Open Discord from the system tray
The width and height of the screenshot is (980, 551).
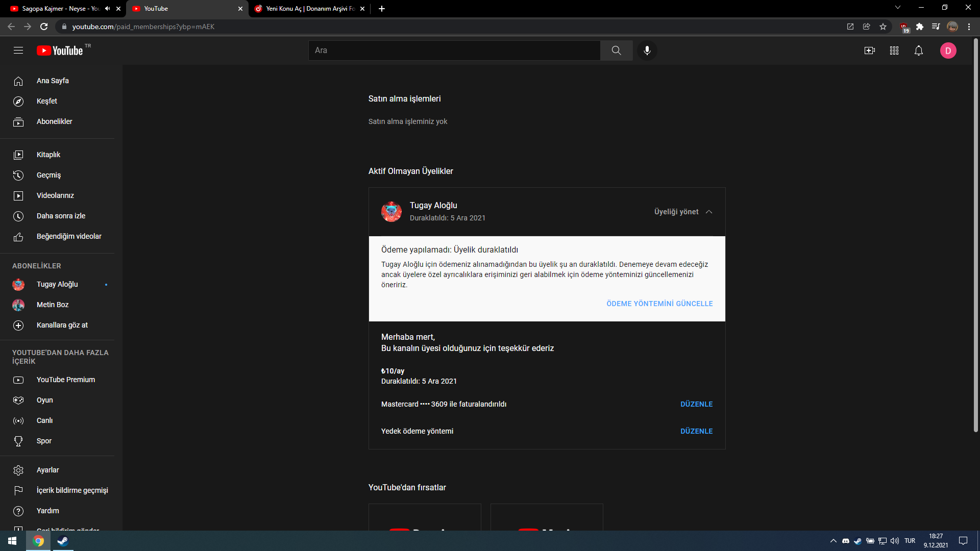coord(845,541)
